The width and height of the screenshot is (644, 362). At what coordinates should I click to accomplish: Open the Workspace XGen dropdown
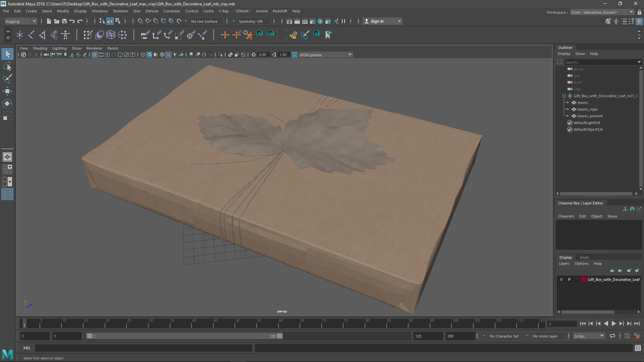(x=602, y=12)
